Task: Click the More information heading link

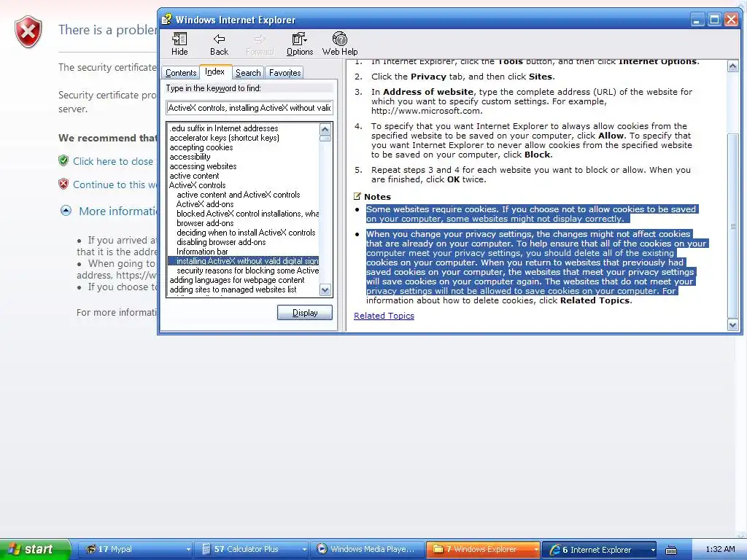Action: point(117,211)
